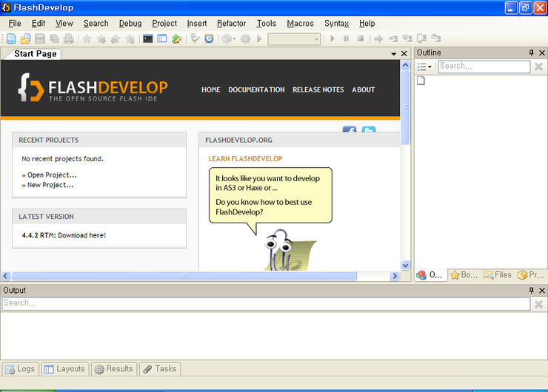Click the New Document toolbar icon
548x392 pixels.
(11, 38)
